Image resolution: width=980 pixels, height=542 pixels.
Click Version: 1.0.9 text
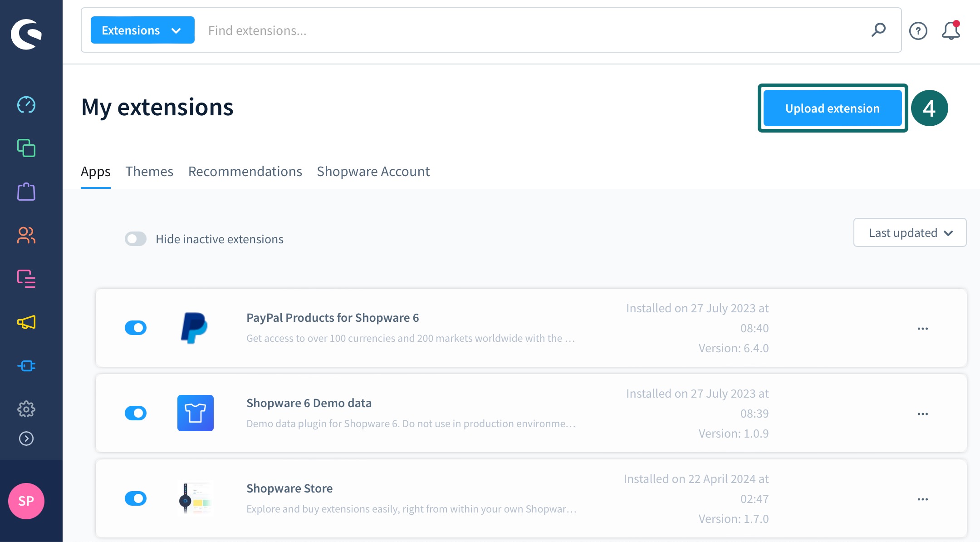pyautogui.click(x=734, y=434)
